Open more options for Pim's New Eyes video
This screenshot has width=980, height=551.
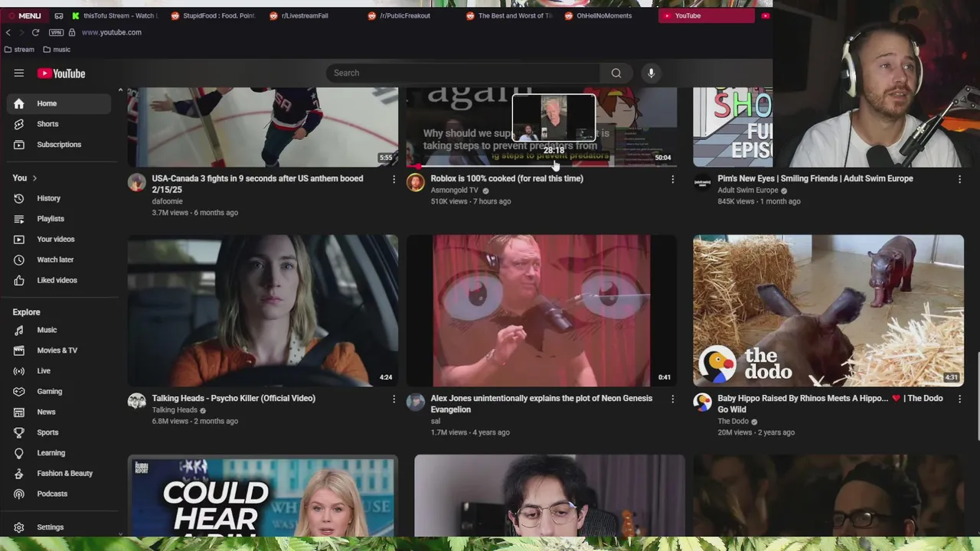point(959,179)
